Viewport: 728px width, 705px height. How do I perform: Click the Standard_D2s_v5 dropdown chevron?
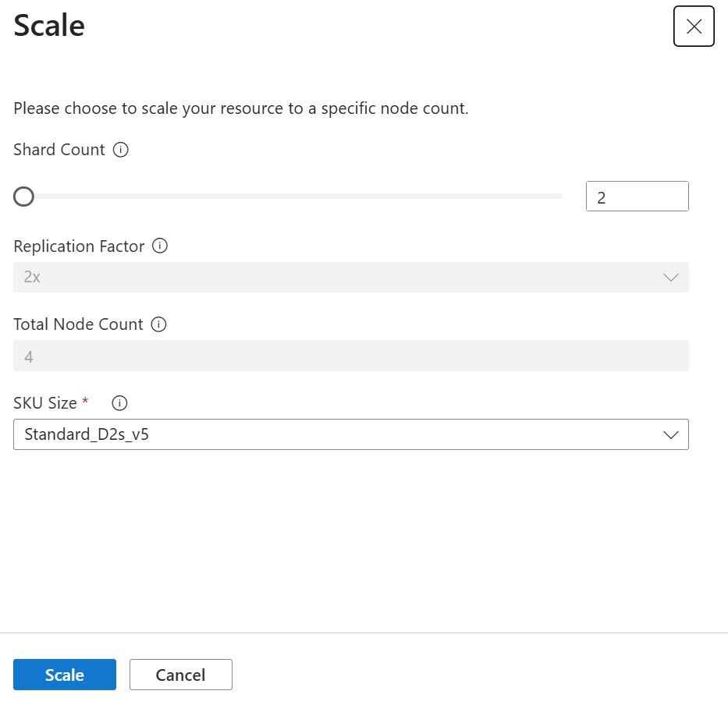671,434
